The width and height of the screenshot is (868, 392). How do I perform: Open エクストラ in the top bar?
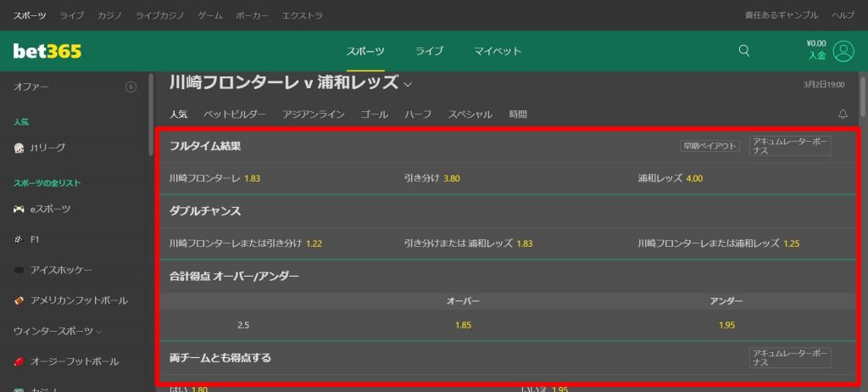click(x=303, y=15)
